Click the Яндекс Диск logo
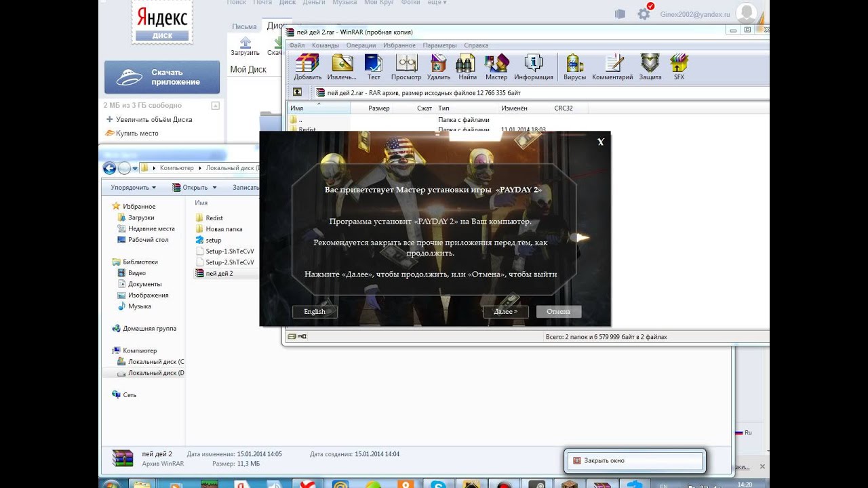Screen dimensions: 868x488 pyautogui.click(x=163, y=22)
